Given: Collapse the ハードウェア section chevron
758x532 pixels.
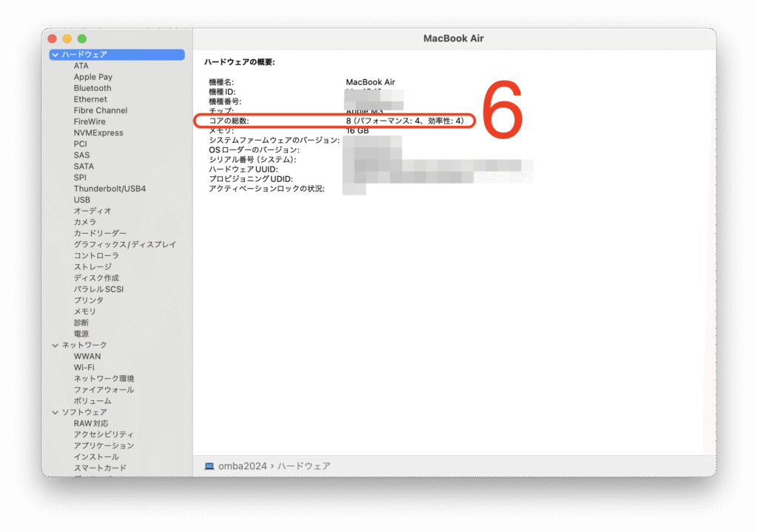Looking at the screenshot, I should coord(55,55).
